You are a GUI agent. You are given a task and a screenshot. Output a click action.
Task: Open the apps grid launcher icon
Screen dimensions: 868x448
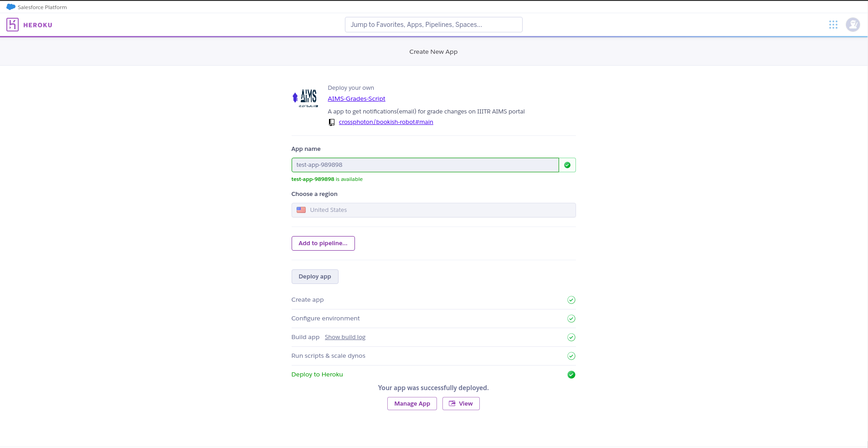pyautogui.click(x=833, y=25)
